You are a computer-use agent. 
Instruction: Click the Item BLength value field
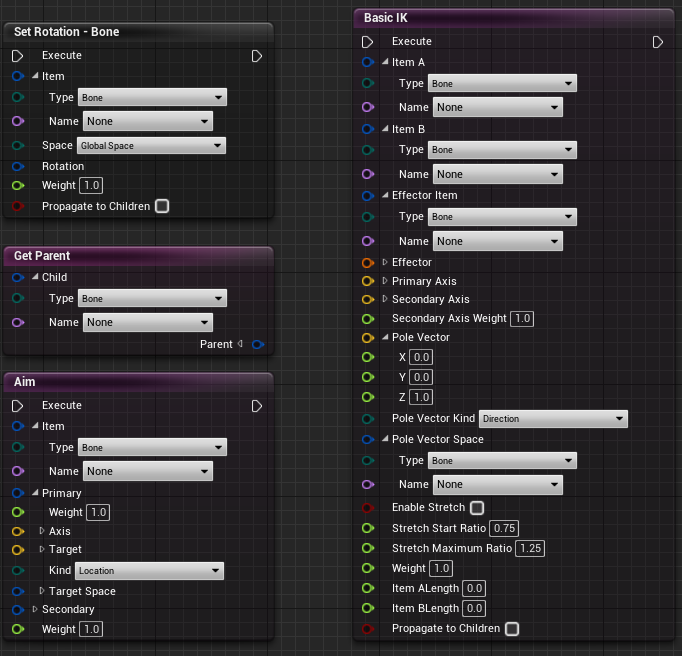(474, 609)
